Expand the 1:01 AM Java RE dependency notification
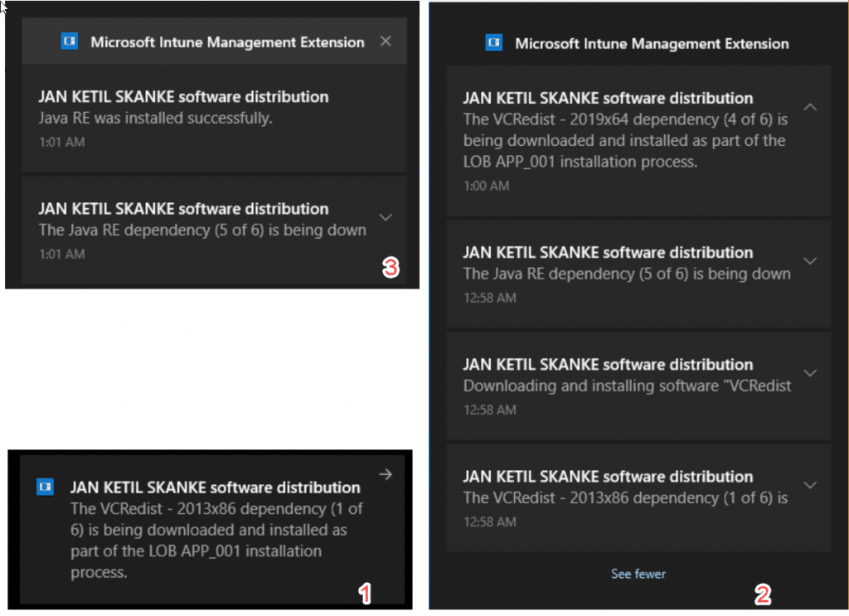The image size is (849, 616). tap(386, 217)
